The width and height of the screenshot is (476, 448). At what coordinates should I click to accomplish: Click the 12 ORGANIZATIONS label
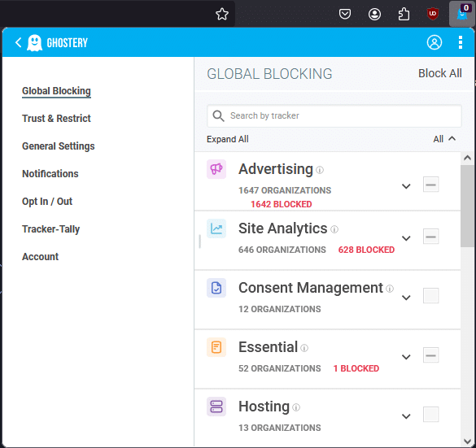pos(280,309)
